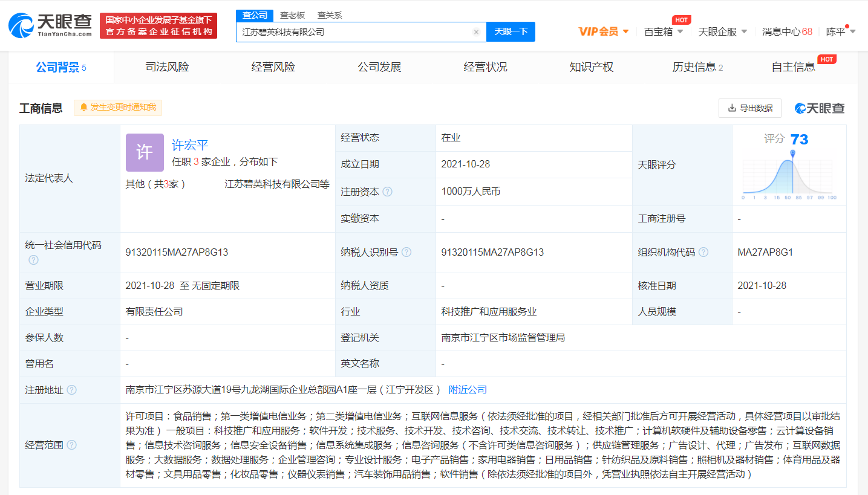The width and height of the screenshot is (868, 495).
Task: Open the 附近公司 link
Action: [x=468, y=390]
